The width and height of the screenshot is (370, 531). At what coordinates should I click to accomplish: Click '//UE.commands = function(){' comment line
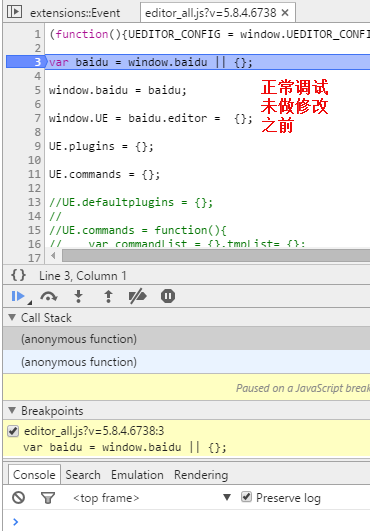137,230
